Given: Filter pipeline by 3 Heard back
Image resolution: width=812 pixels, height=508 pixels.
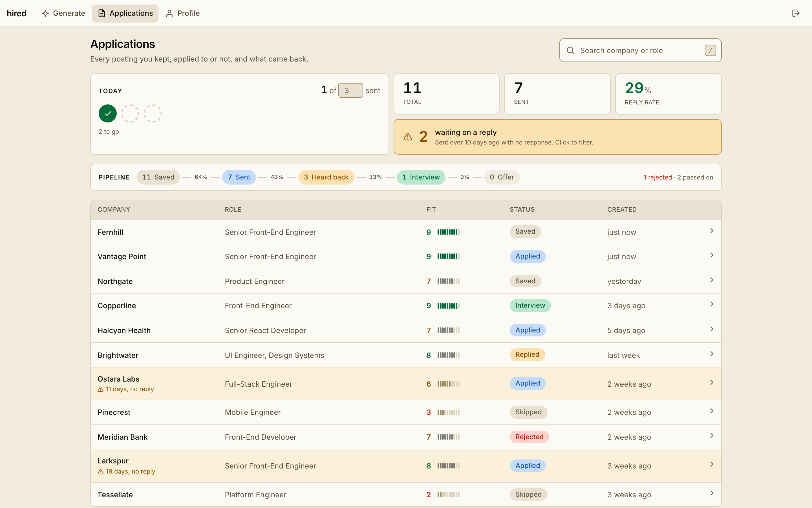Looking at the screenshot, I should (326, 178).
